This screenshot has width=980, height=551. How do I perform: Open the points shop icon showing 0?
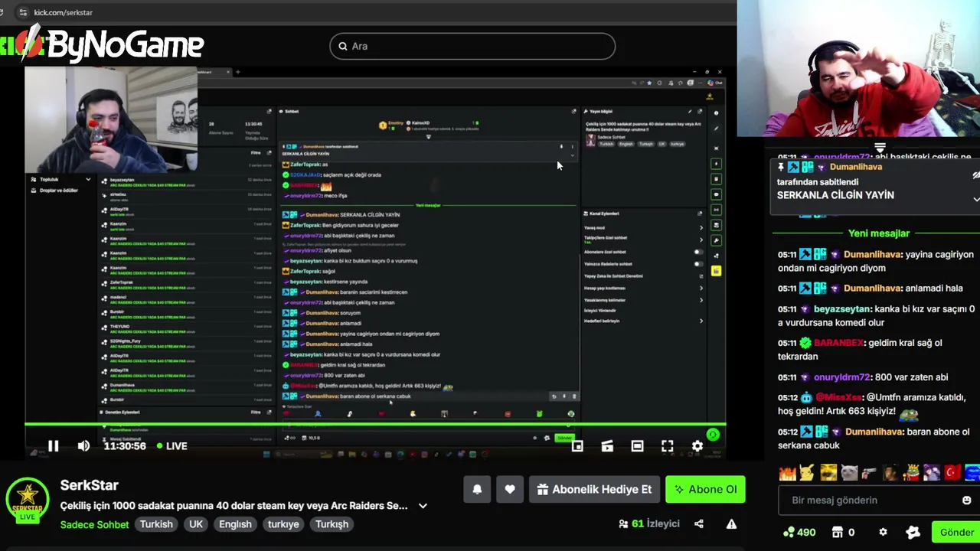843,532
